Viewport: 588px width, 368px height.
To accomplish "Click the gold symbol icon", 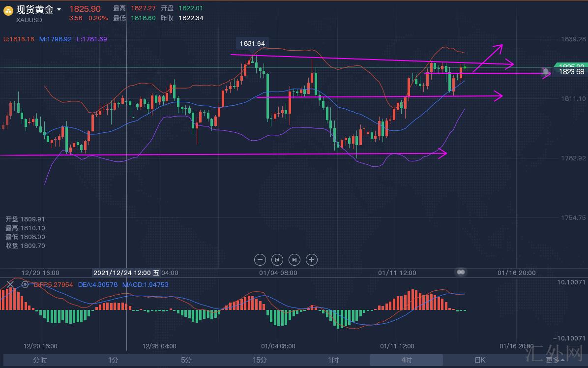I will pos(8,11).
